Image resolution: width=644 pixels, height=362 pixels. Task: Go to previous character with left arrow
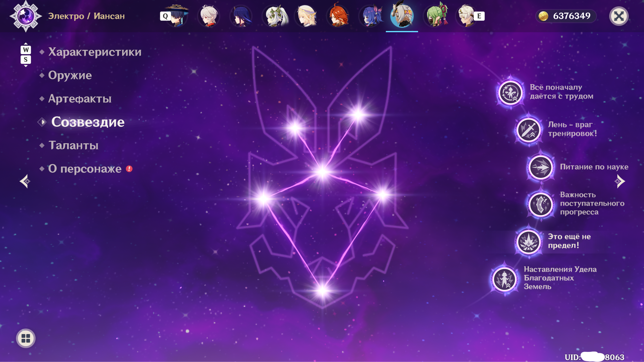pyautogui.click(x=25, y=181)
